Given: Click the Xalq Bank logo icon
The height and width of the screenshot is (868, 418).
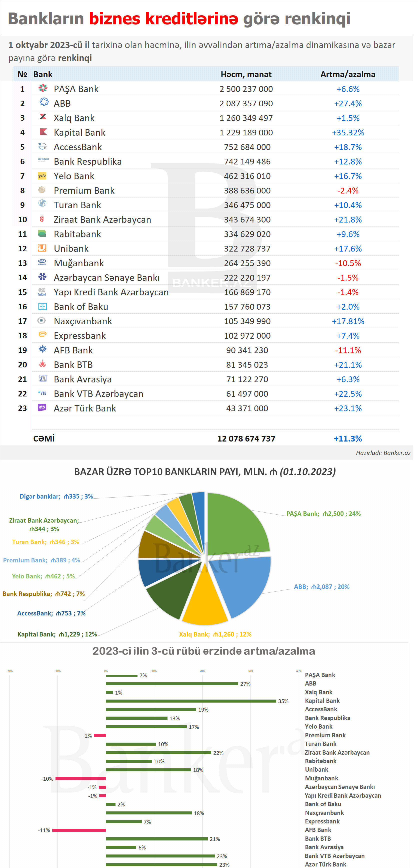Looking at the screenshot, I should pyautogui.click(x=43, y=117).
